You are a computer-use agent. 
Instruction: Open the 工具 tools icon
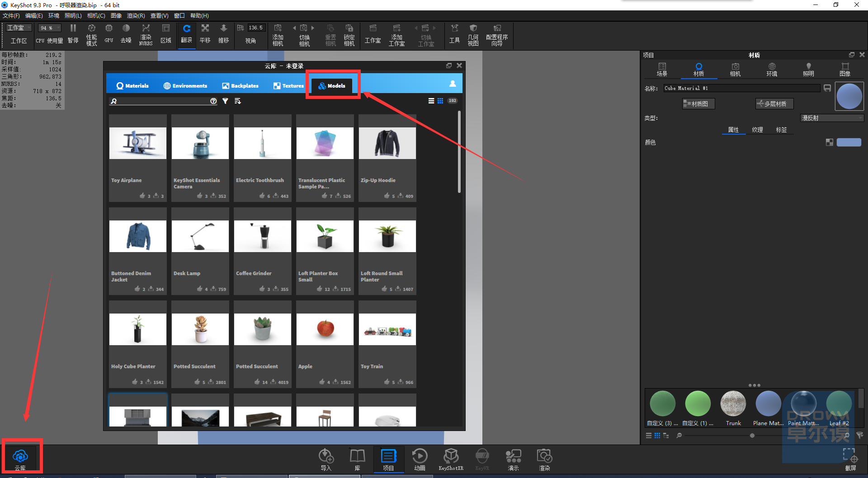point(454,34)
